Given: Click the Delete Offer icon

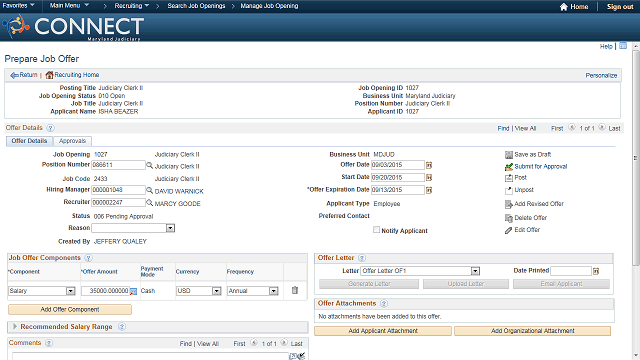Looking at the screenshot, I should pyautogui.click(x=509, y=218).
